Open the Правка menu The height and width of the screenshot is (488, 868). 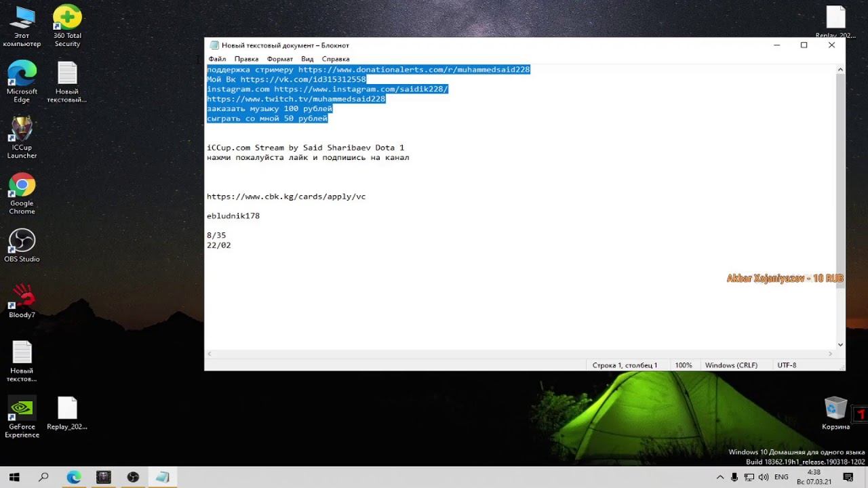coord(246,59)
